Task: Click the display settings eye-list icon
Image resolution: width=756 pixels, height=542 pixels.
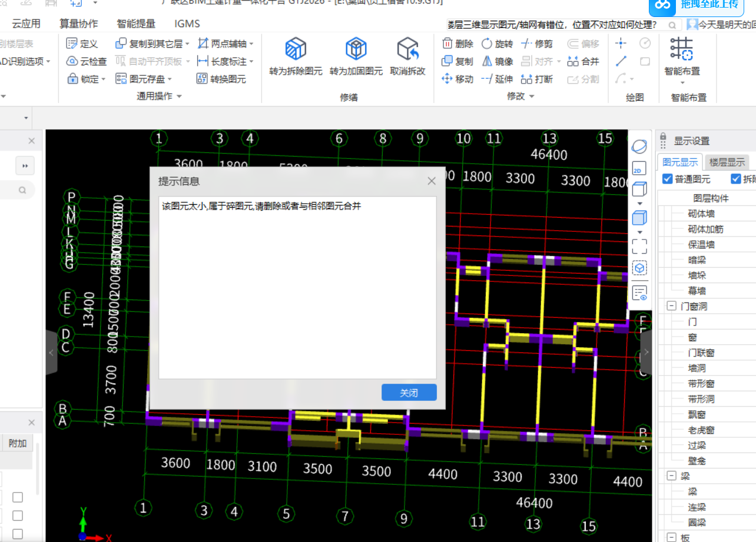Action: (x=639, y=292)
